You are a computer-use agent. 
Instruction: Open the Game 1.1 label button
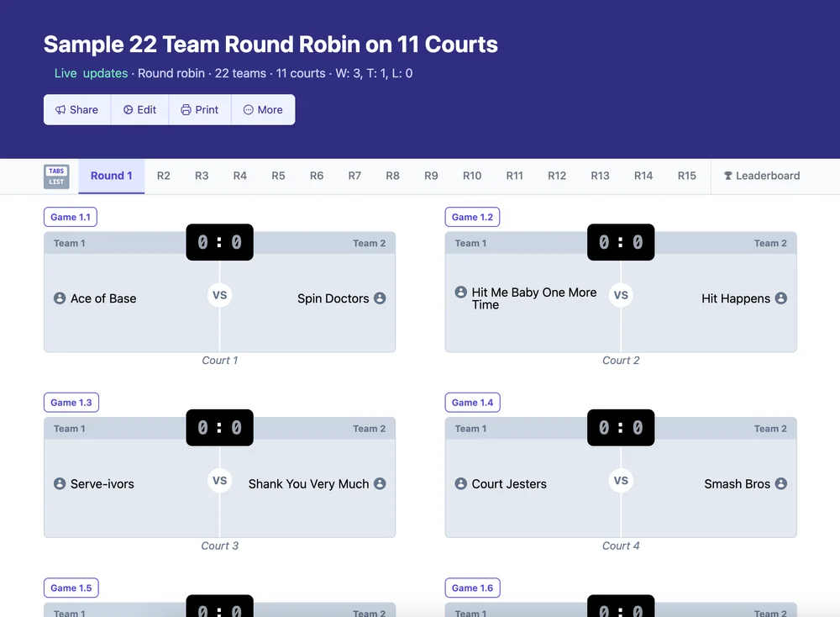tap(71, 217)
